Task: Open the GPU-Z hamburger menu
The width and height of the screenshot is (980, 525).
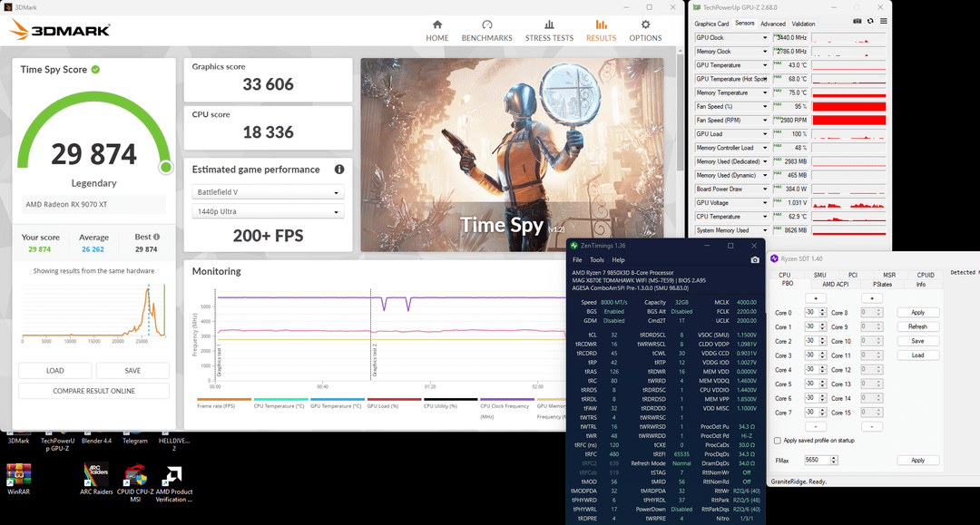Action: [884, 21]
